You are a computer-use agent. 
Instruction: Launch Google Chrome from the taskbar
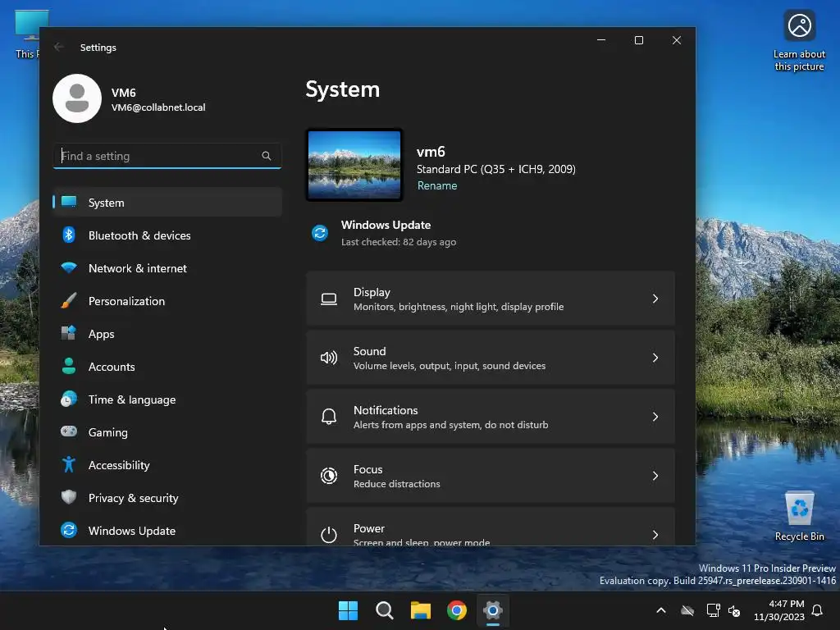click(x=457, y=610)
